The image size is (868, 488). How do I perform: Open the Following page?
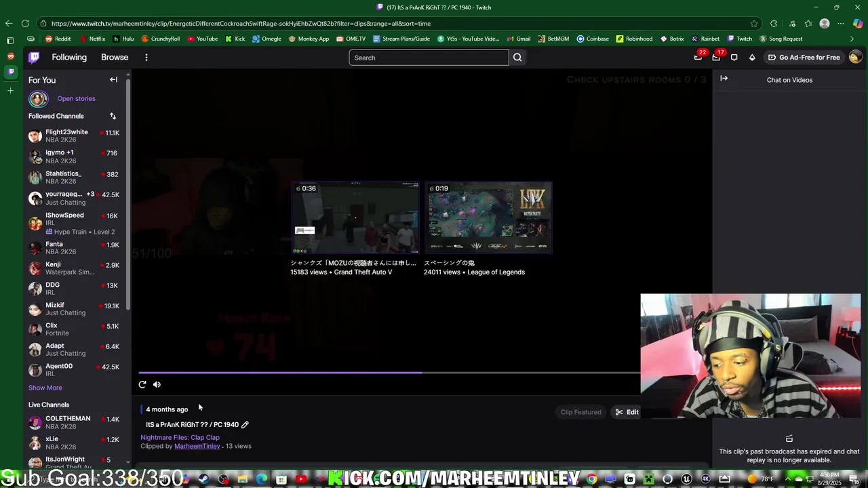pyautogui.click(x=69, y=58)
